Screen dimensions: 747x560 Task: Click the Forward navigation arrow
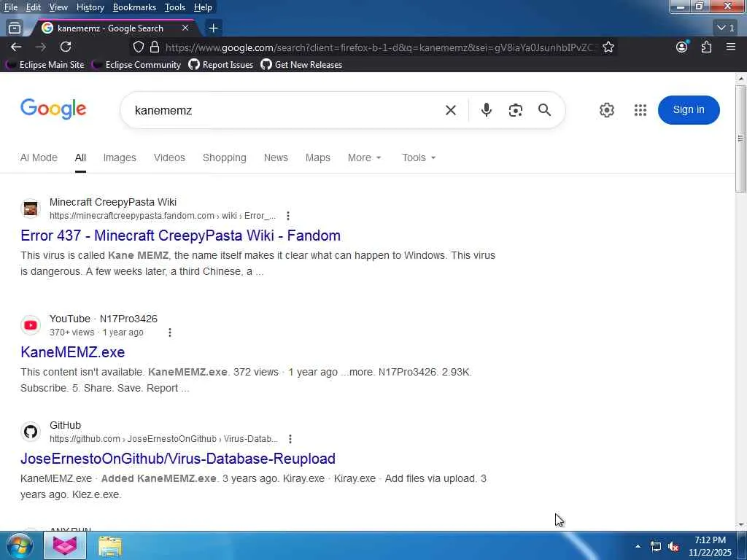pyautogui.click(x=41, y=47)
